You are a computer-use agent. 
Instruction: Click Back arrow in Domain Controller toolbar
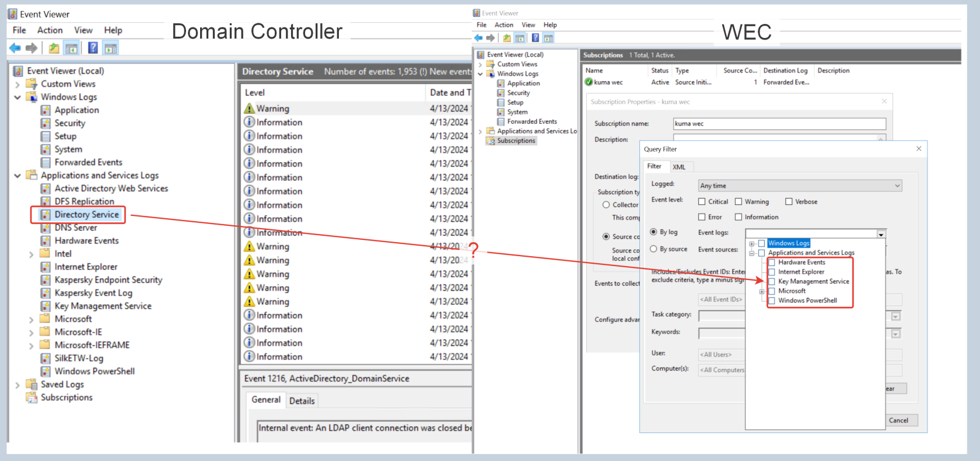(x=15, y=48)
